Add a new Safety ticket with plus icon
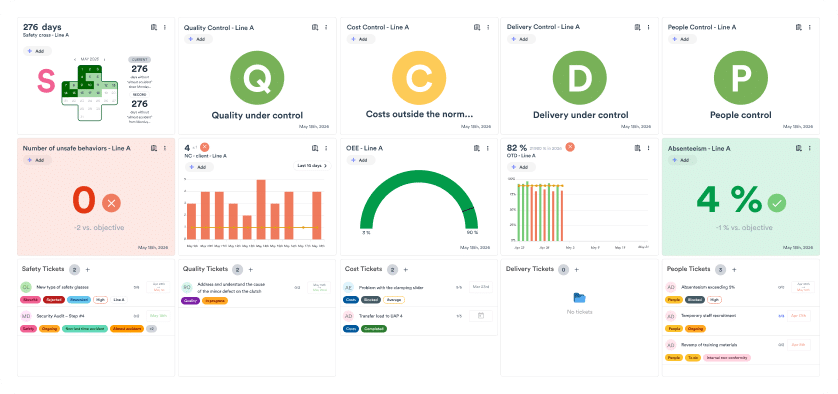Screen dimensions: 838x394 [88, 270]
